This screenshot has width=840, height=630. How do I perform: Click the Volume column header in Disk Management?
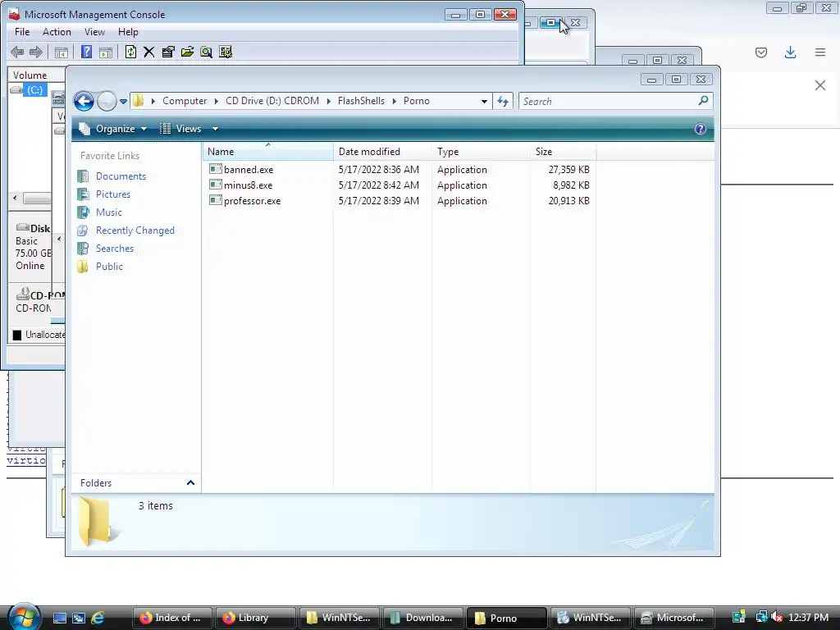(30, 75)
